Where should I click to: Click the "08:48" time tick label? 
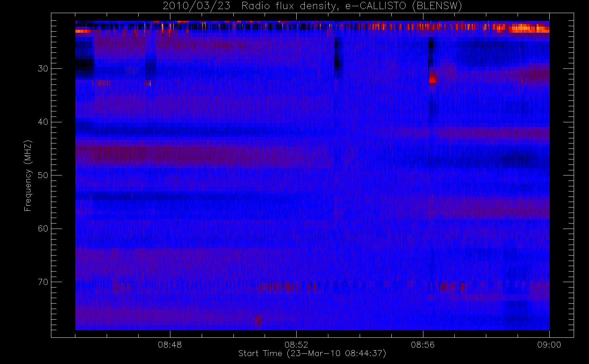[x=170, y=345]
